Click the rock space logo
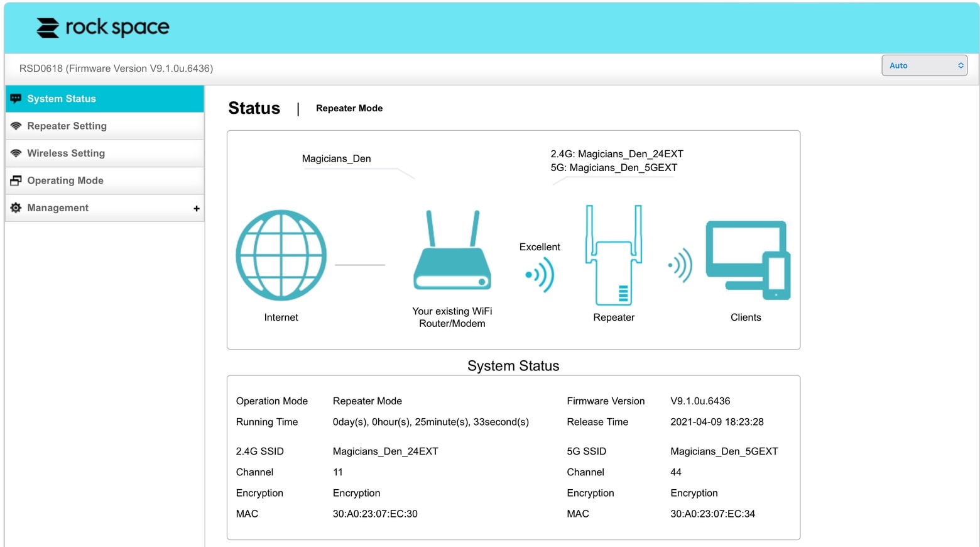This screenshot has width=980, height=547. pyautogui.click(x=103, y=28)
